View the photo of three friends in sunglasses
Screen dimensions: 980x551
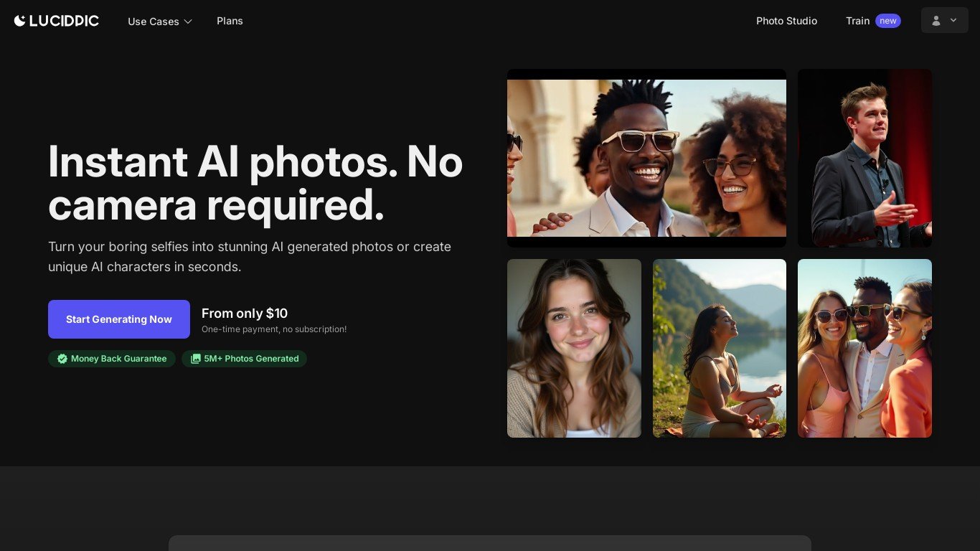click(864, 348)
